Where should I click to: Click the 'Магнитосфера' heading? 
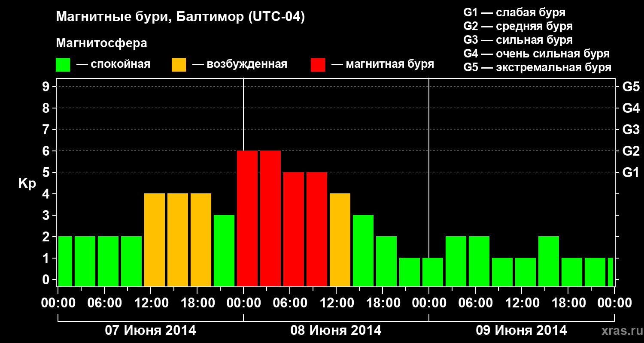pos(101,43)
